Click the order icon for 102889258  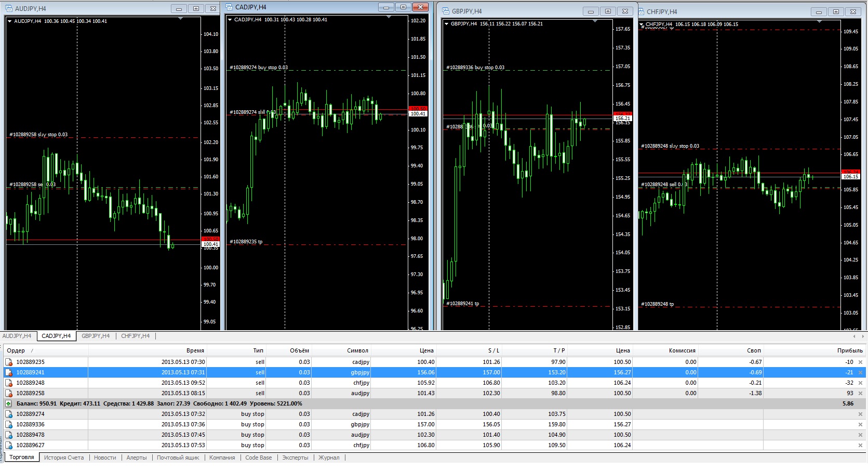pos(8,393)
